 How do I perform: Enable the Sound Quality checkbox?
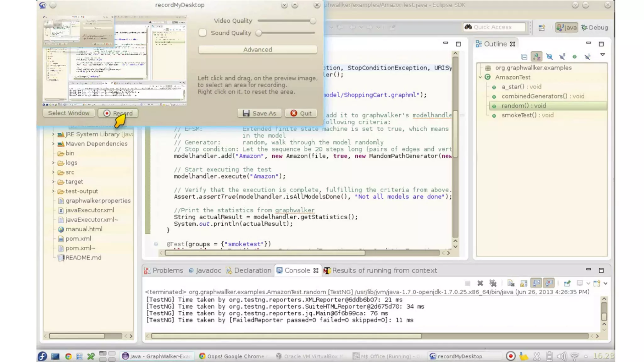[203, 33]
